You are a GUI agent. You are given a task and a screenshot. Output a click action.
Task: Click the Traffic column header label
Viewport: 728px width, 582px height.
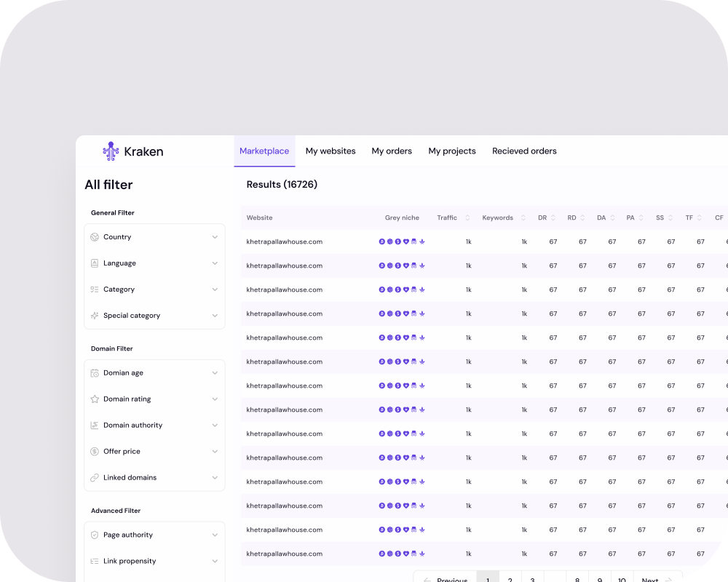447,218
